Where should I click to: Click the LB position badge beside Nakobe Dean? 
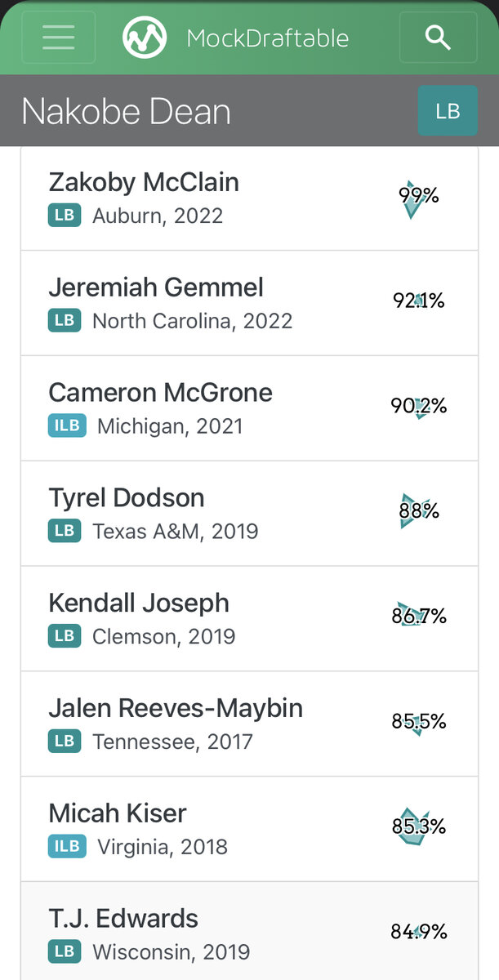448,111
